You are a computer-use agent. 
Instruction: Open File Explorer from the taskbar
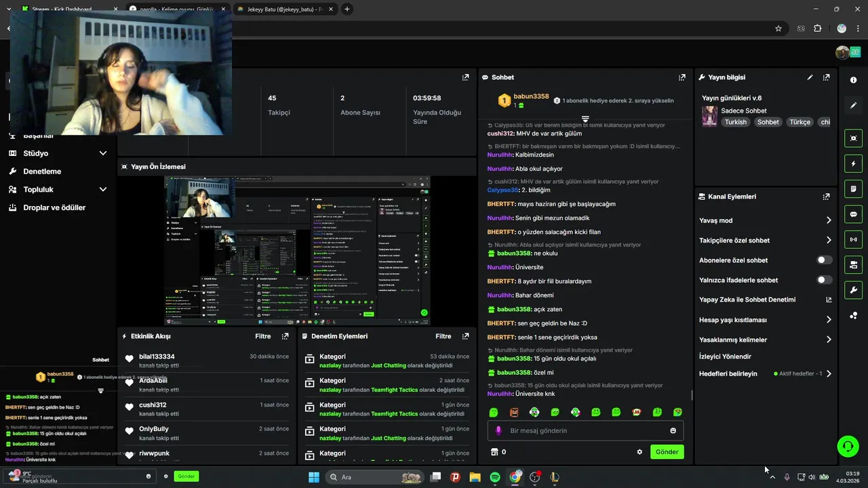(x=475, y=477)
